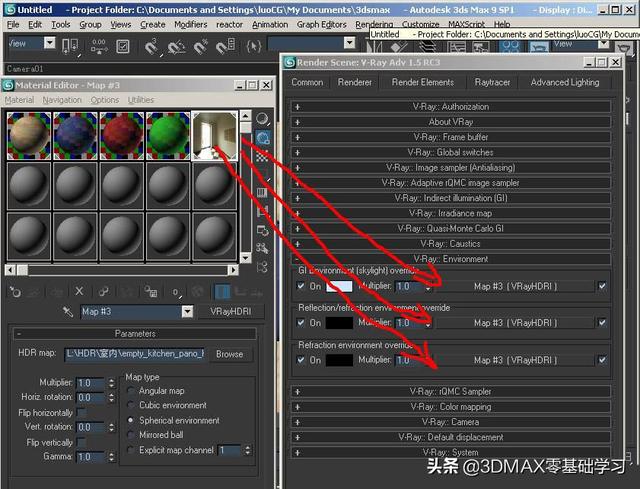The width and height of the screenshot is (640, 489).
Task: Click Reflection/refraction Map #3 (VRayHDRI) button
Action: click(x=515, y=323)
